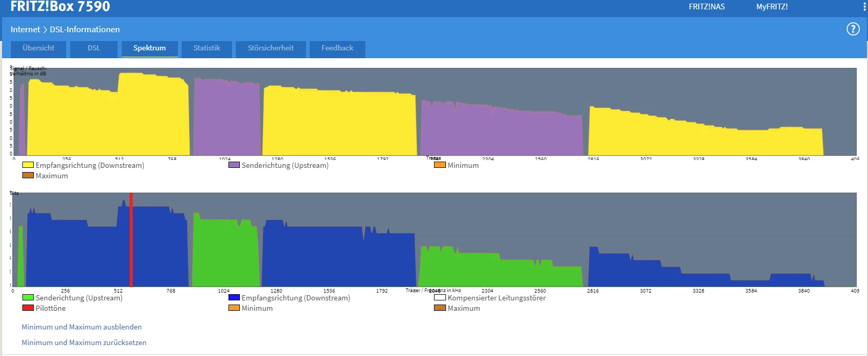
Task: Click red Pilottöne legend swatch
Action: (x=28, y=308)
